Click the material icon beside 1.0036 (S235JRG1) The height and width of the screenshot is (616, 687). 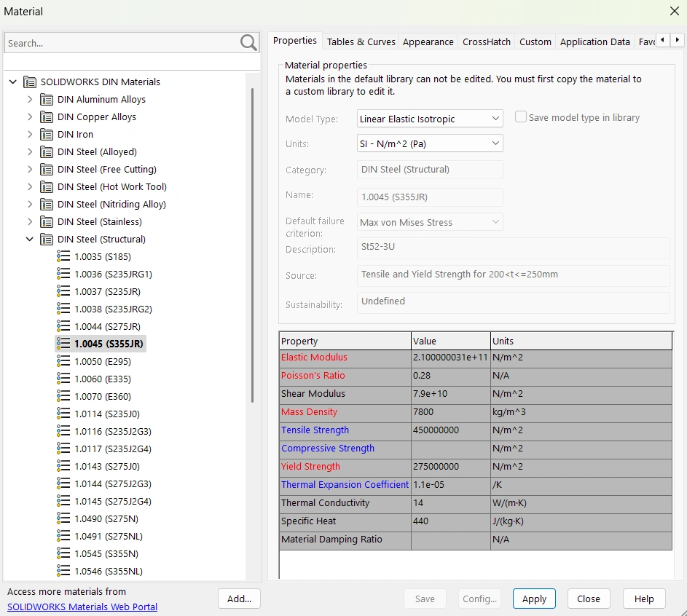click(x=63, y=274)
